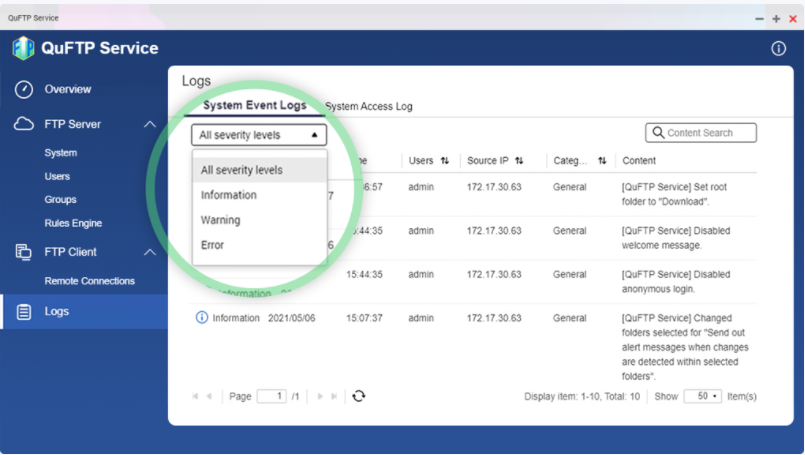805x455 pixels.
Task: Select All severity levels option
Action: pyautogui.click(x=259, y=170)
